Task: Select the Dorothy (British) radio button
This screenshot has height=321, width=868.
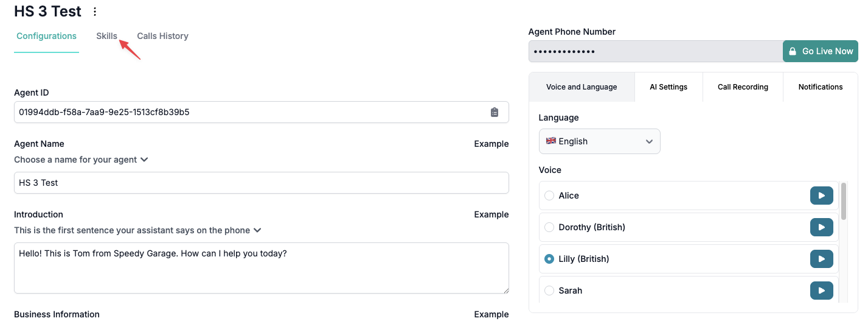Action: [x=549, y=227]
